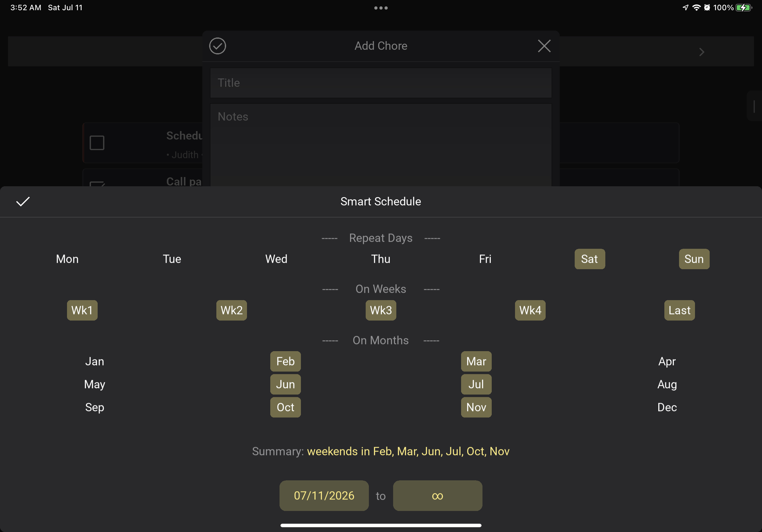Close the Add Chore dialog

pyautogui.click(x=544, y=46)
